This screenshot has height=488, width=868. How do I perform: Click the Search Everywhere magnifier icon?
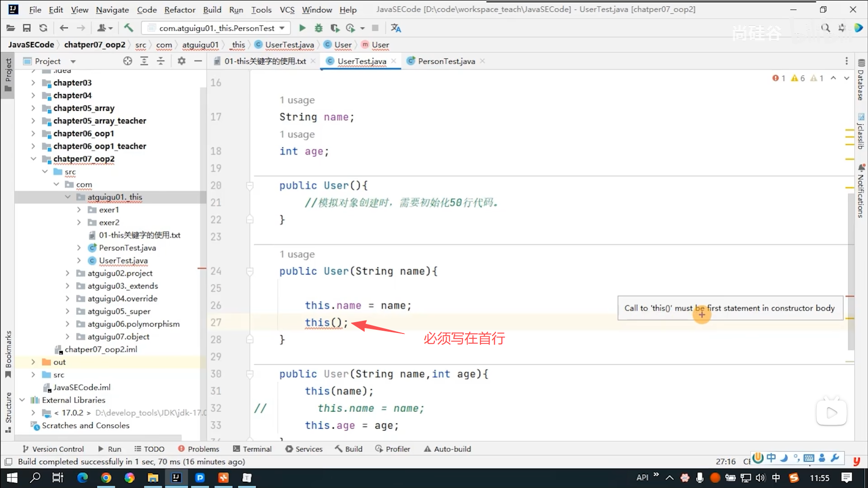826,28
